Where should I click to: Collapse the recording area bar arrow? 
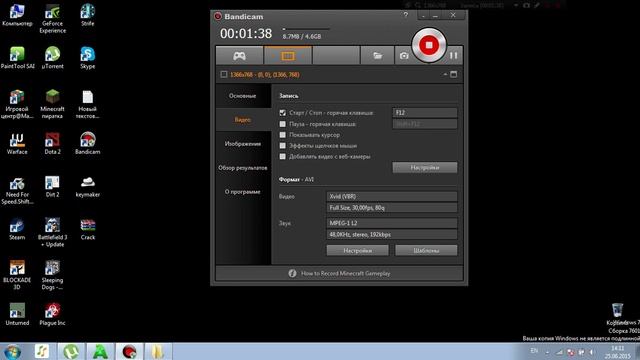[445, 74]
